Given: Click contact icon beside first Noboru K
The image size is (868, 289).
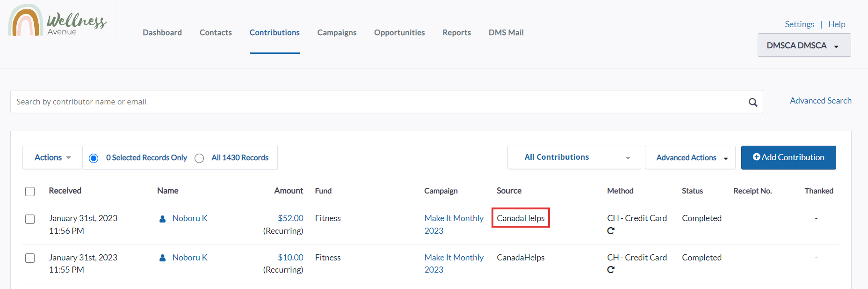Looking at the screenshot, I should (163, 219).
